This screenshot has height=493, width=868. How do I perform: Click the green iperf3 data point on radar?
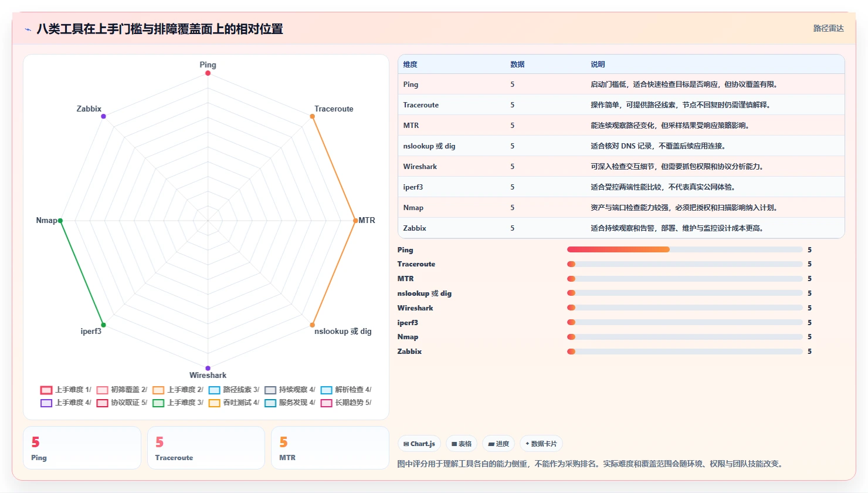click(103, 325)
